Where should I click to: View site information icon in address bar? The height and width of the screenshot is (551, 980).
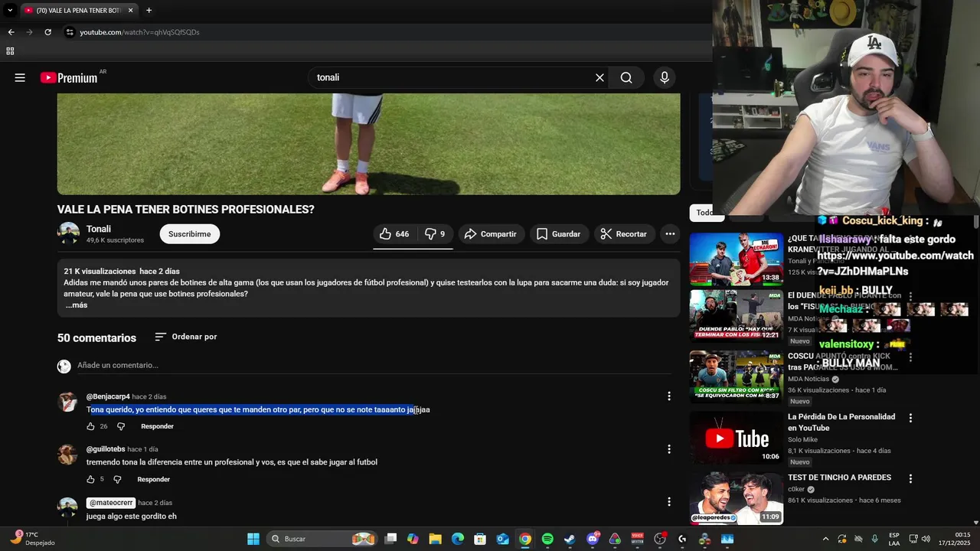tap(70, 32)
